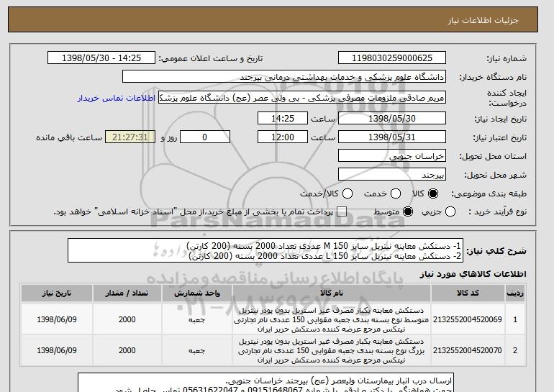The width and height of the screenshot is (554, 392).
Task: Click the creation date field 1398/05/30
Action: (x=392, y=118)
